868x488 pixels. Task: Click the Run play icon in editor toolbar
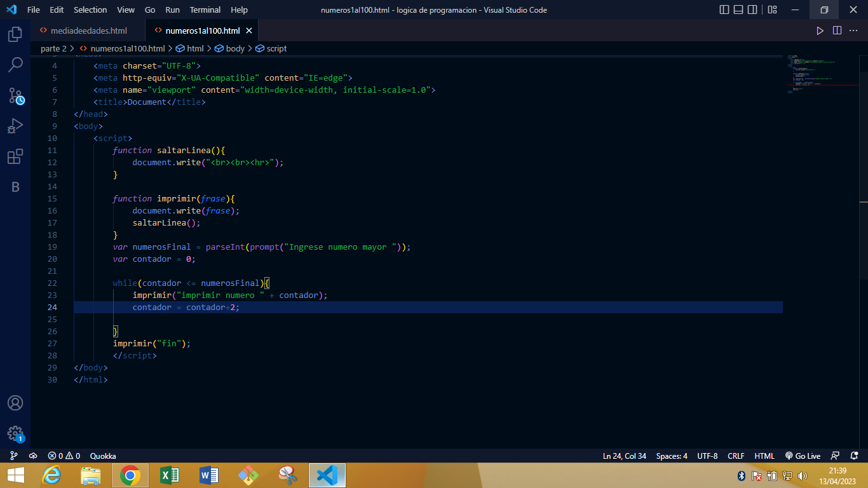820,30
